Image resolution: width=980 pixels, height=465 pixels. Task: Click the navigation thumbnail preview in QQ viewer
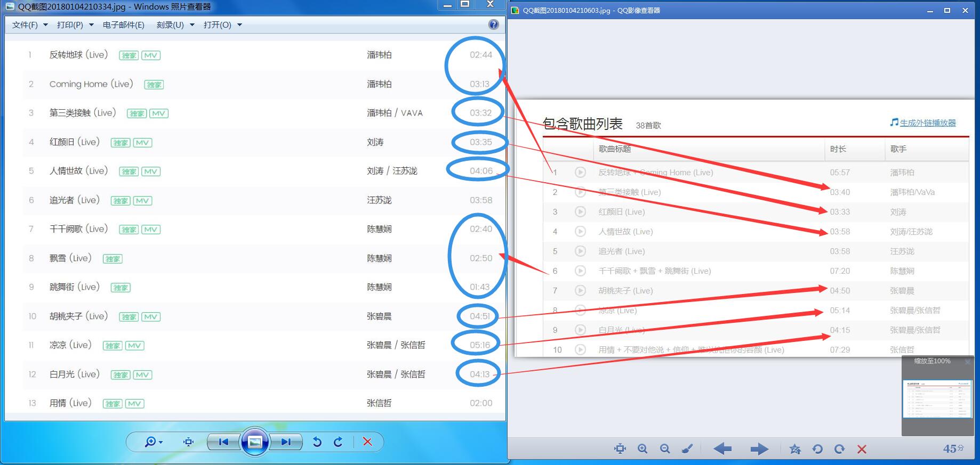pyautogui.click(x=937, y=399)
